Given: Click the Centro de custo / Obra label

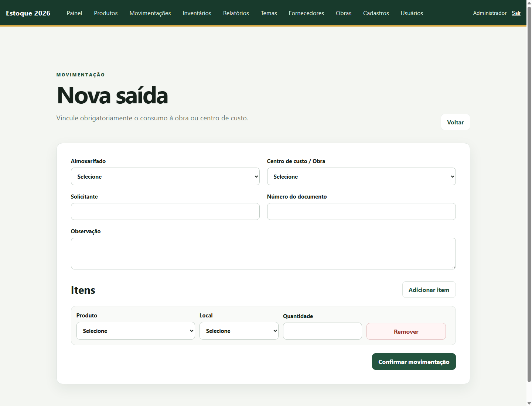Looking at the screenshot, I should point(296,161).
